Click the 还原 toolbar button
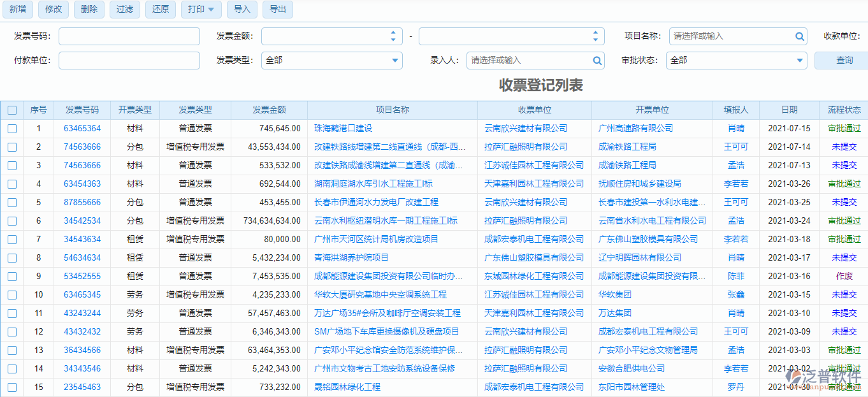The height and width of the screenshot is (397, 868). 160,10
